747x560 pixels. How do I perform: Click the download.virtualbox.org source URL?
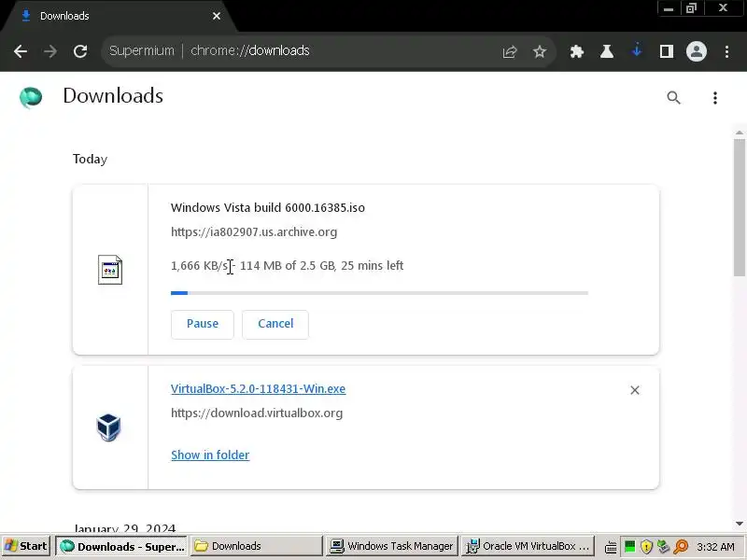[257, 413]
